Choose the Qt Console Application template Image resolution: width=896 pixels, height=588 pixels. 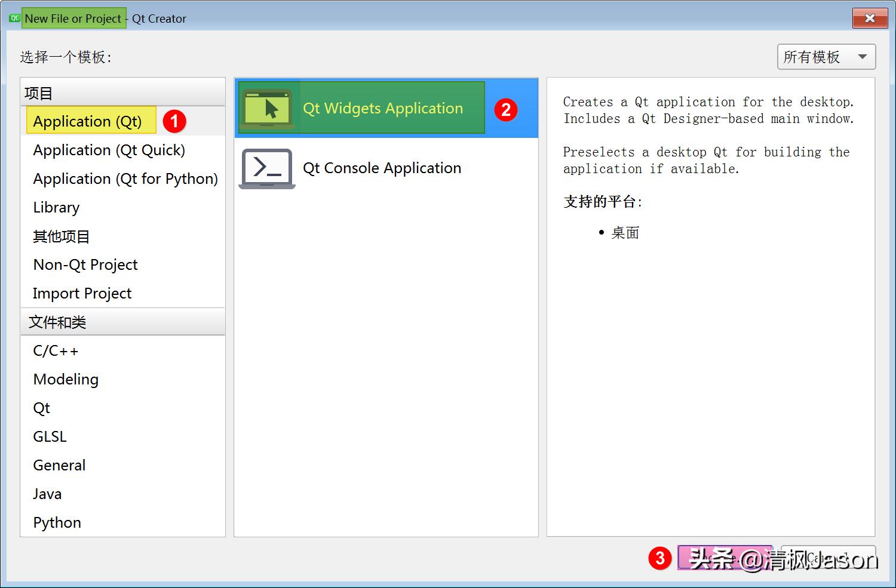(x=382, y=168)
